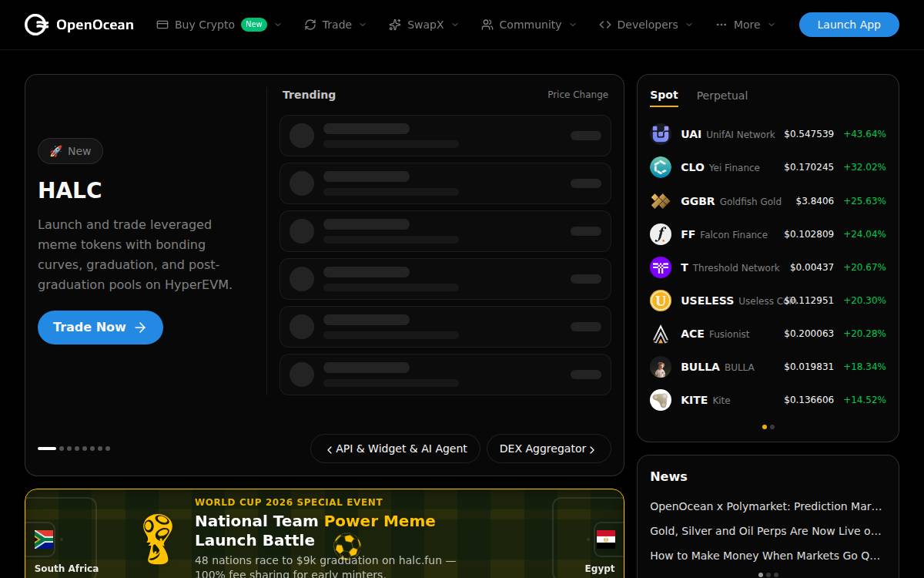Click the FF price $0.102809
Screen dimensions: 924x578
tap(808, 234)
